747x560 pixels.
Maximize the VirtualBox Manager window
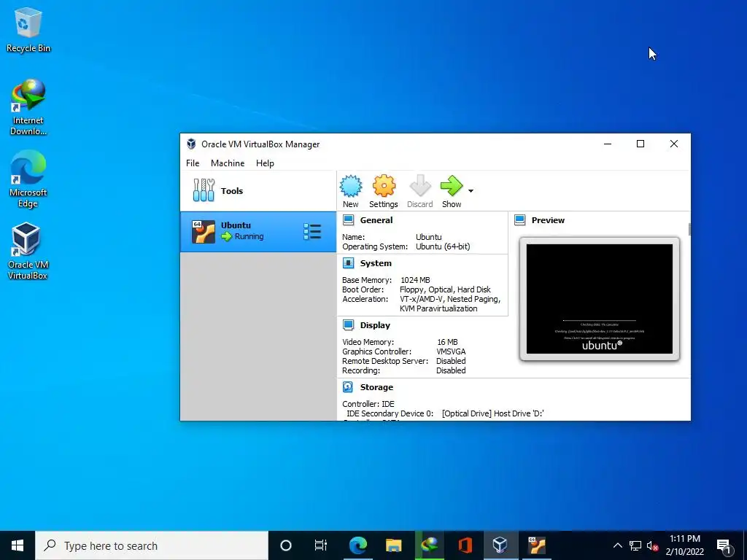(x=640, y=144)
